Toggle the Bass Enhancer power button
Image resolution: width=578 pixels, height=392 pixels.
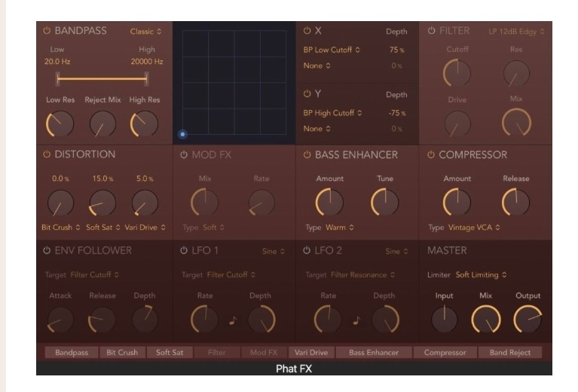pos(307,155)
